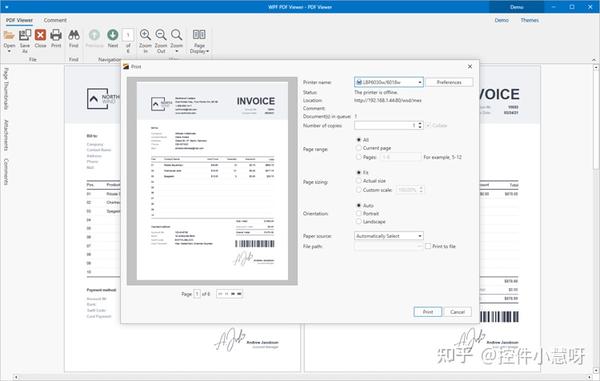The image size is (600, 381).
Task: Go to Next page arrow icon
Action: [x=112, y=35]
